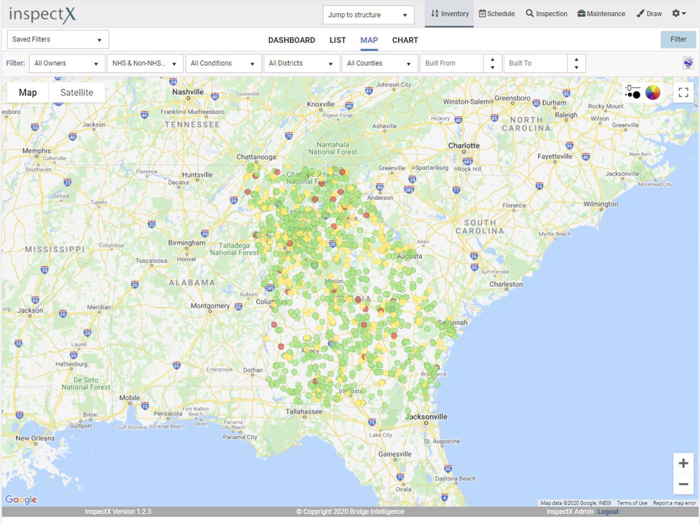
Task: Open the color wheel marker palette
Action: [653, 92]
